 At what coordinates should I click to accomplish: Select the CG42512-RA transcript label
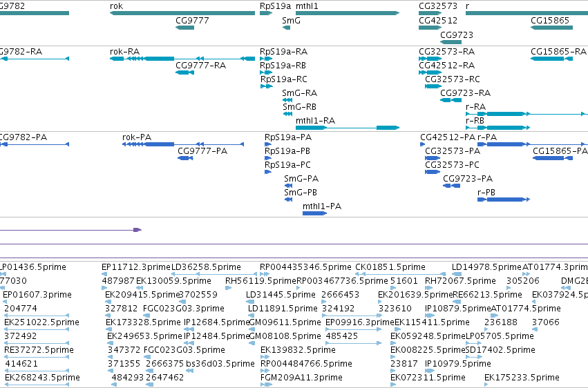pyautogui.click(x=446, y=66)
